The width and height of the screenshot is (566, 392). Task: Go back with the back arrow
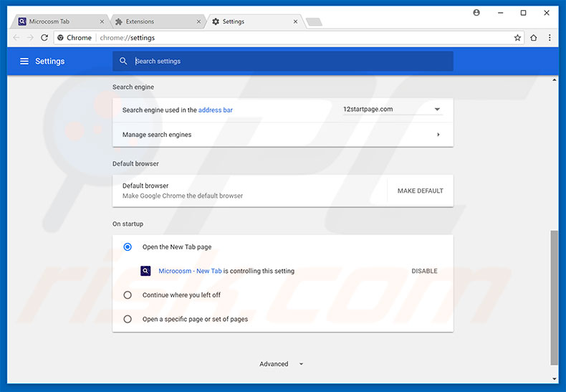coord(16,38)
